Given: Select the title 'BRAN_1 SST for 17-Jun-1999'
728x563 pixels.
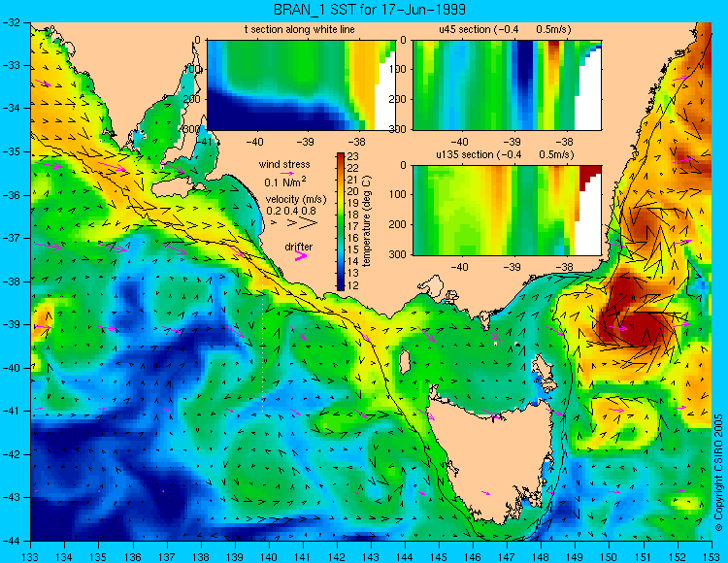Looking at the screenshot, I should coord(369,9).
